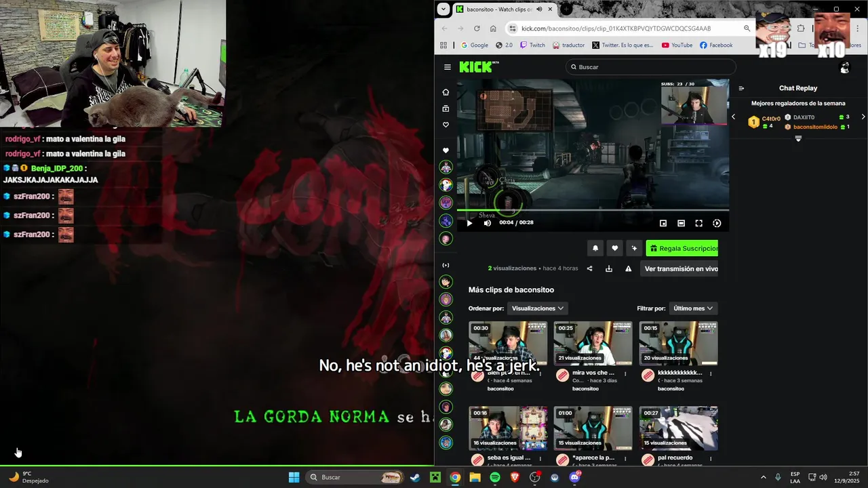
Task: Report the clip with warning icon
Action: (x=629, y=268)
